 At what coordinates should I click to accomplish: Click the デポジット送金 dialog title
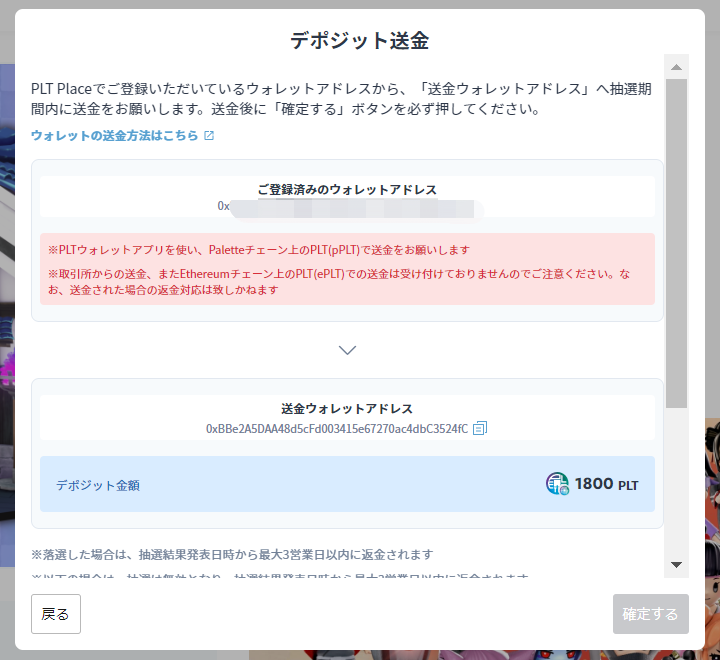(x=360, y=40)
